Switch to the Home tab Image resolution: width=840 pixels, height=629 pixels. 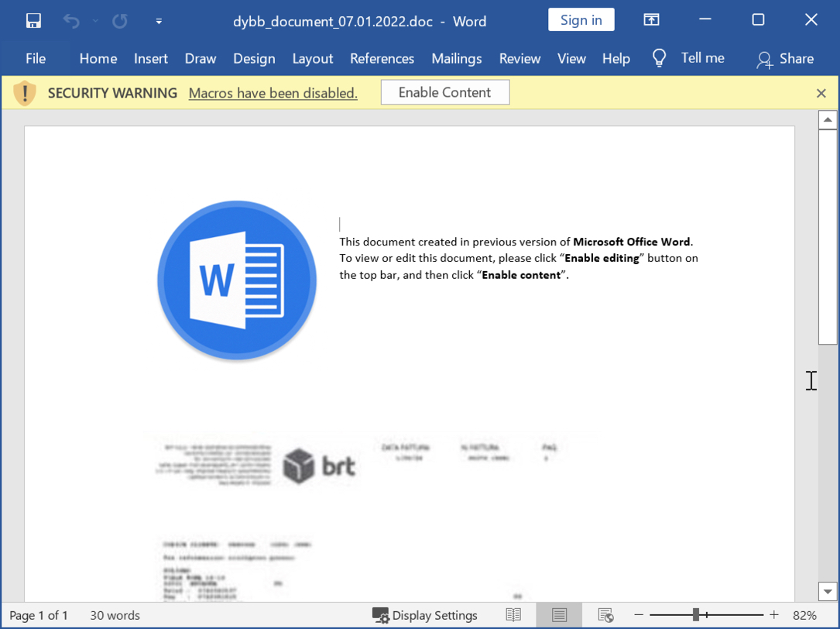(98, 58)
